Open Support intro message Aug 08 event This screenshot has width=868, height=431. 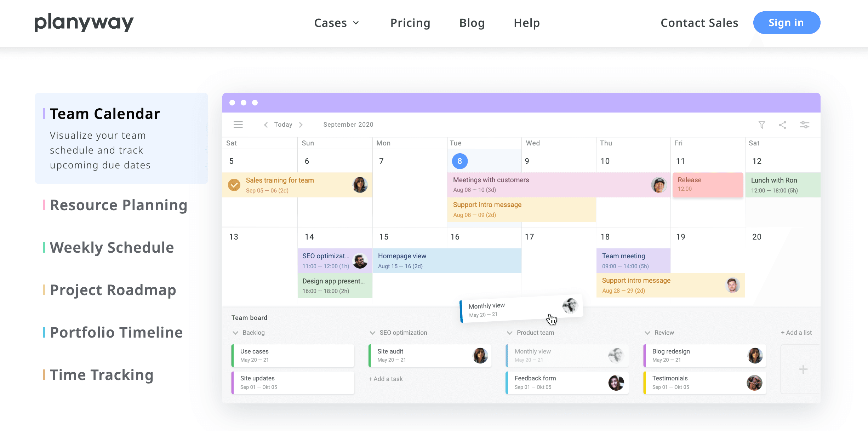coord(522,209)
